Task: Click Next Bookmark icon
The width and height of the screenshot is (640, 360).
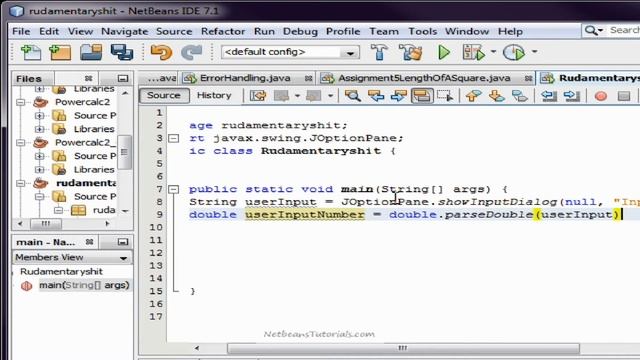Action: [497, 96]
